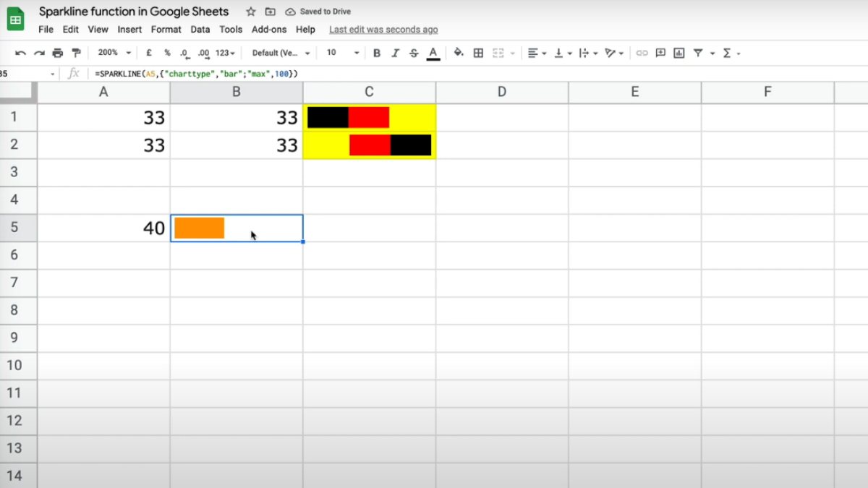This screenshot has width=868, height=488.
Task: Click the Move to folder icon
Action: point(270,12)
